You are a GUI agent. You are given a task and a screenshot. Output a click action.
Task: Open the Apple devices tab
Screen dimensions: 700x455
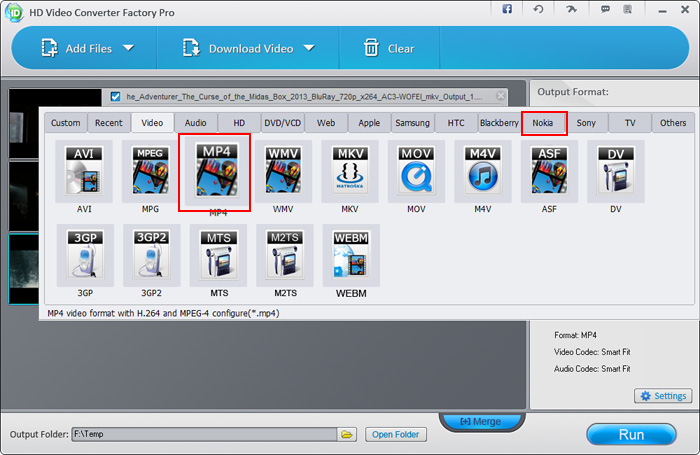click(369, 123)
